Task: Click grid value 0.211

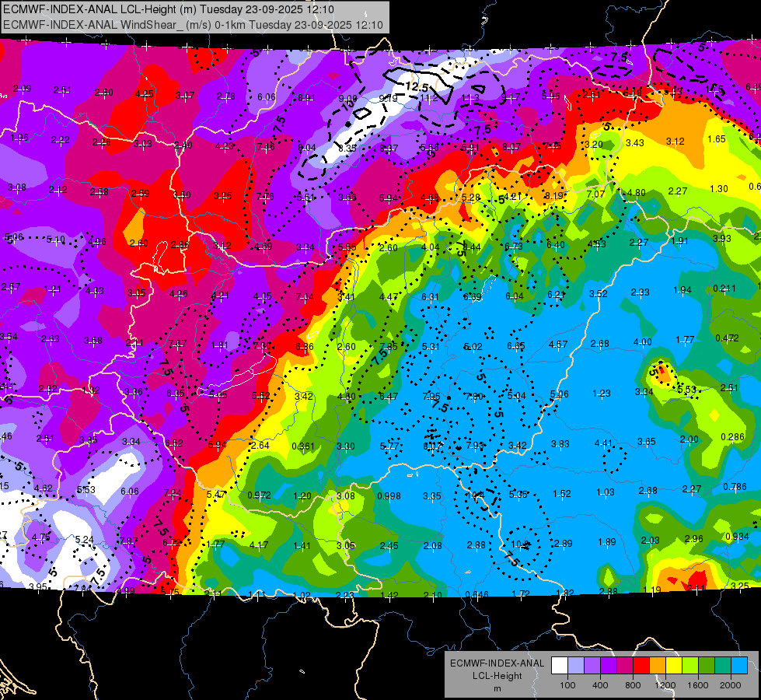Action: [x=724, y=289]
